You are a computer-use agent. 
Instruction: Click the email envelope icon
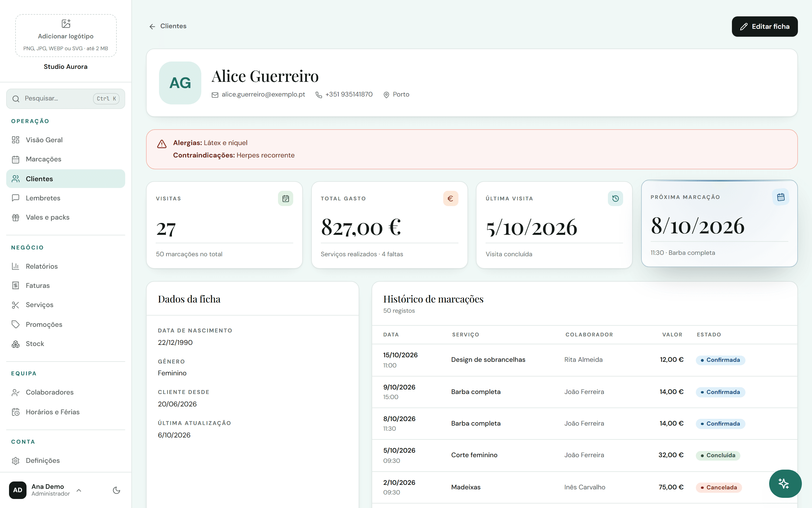coord(215,95)
